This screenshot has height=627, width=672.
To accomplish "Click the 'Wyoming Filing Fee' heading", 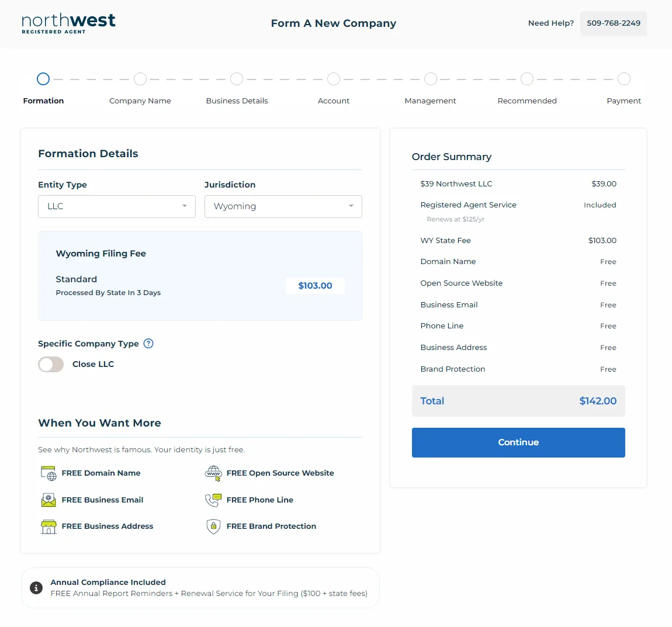I will click(x=101, y=254).
